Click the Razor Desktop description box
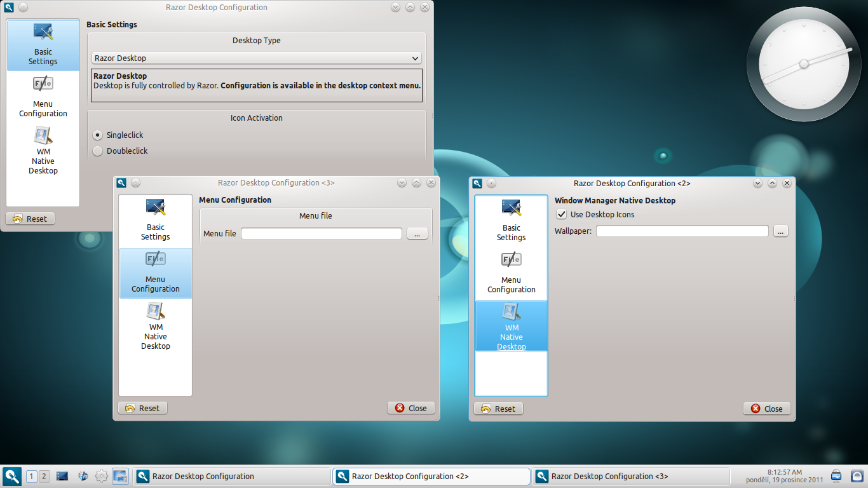 tap(257, 85)
